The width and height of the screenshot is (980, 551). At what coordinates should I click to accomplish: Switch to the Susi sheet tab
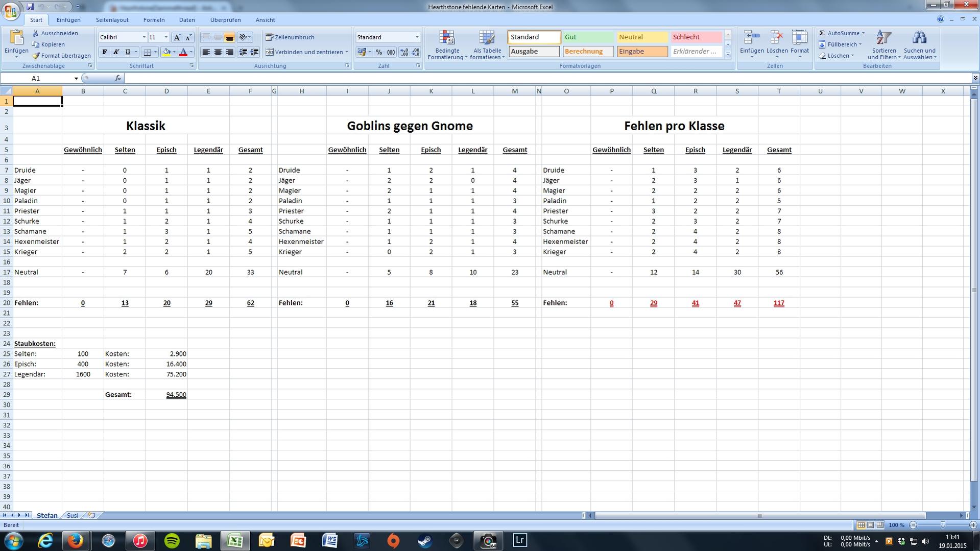tap(73, 516)
